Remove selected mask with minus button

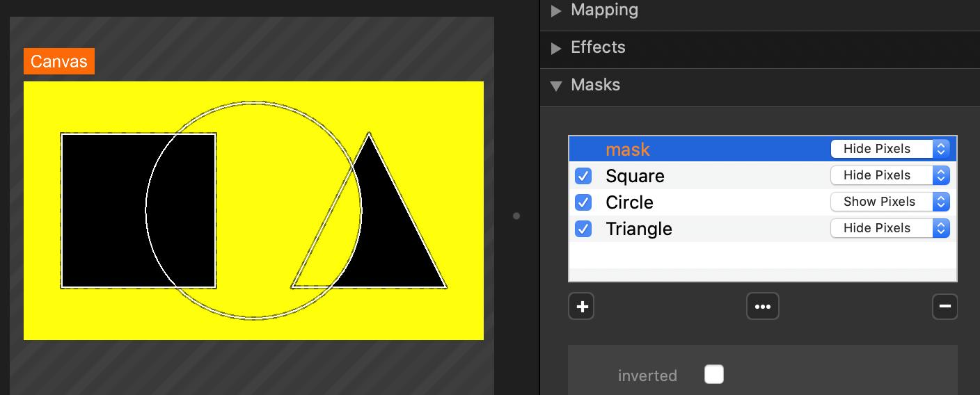point(945,306)
